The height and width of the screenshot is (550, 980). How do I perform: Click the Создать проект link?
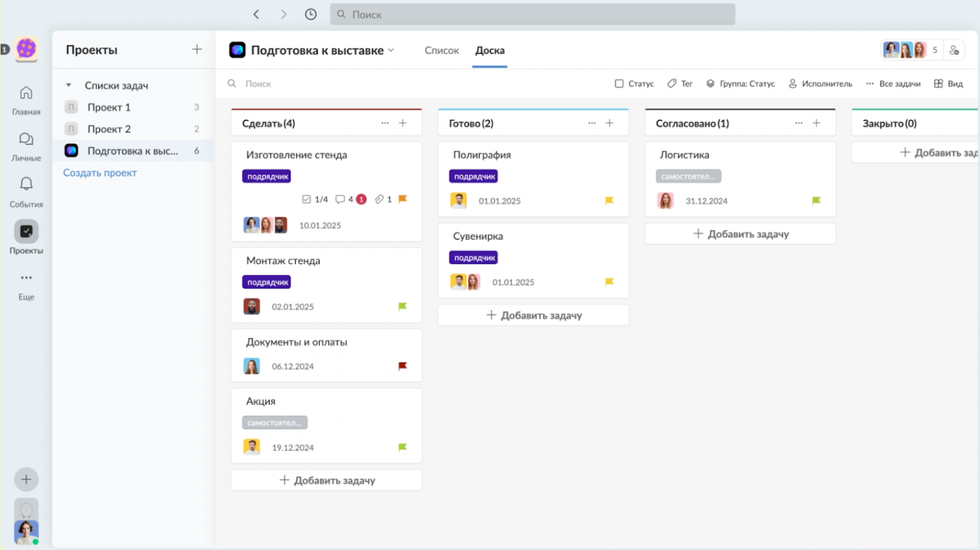pos(100,173)
